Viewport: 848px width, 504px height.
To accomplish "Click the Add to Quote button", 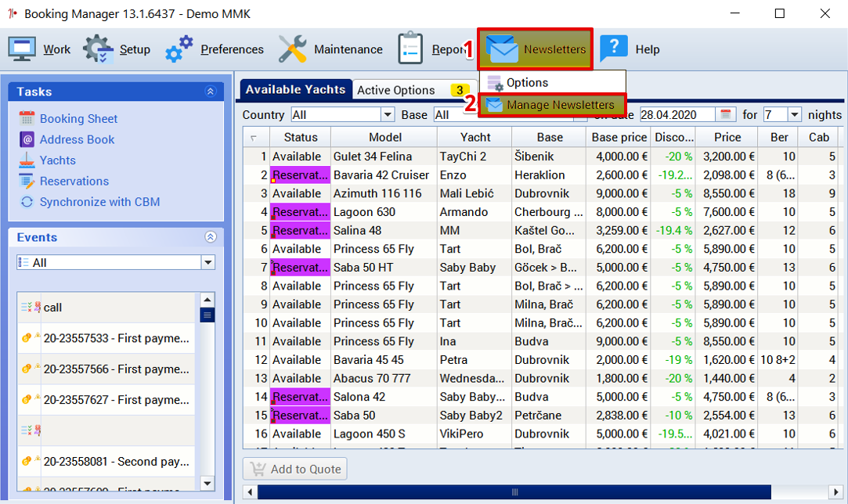I will [295, 469].
